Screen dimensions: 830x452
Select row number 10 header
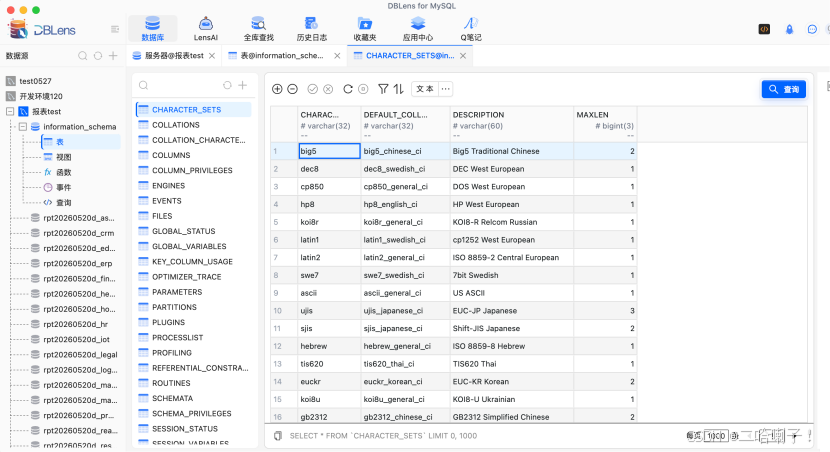pos(284,311)
